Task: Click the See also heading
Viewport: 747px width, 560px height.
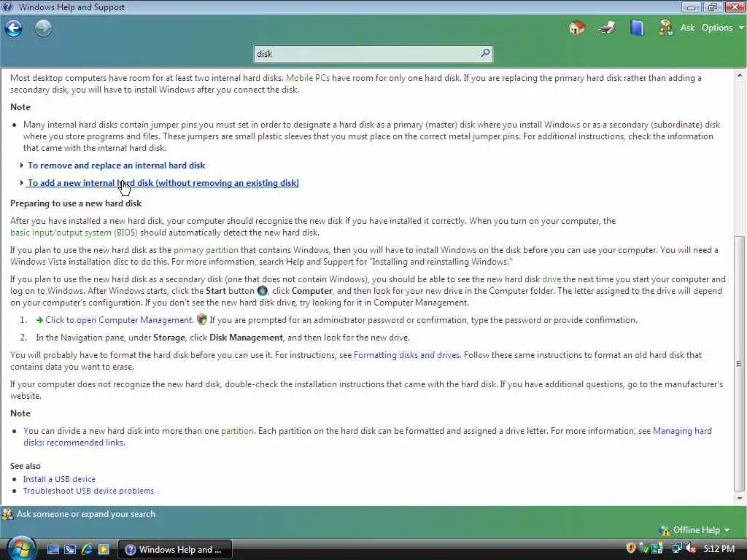Action: tap(26, 466)
